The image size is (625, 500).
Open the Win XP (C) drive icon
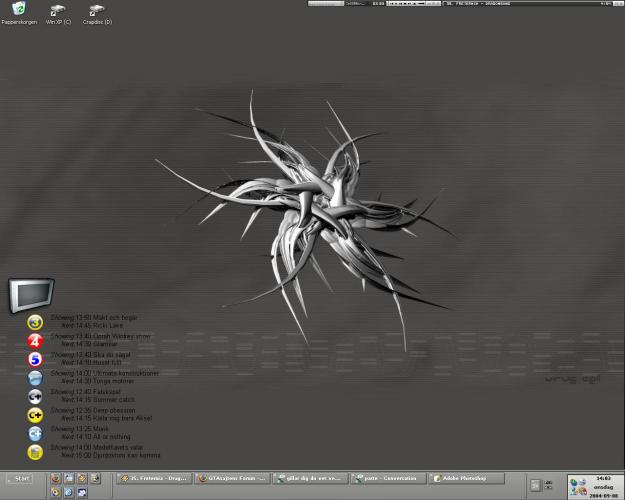(58, 11)
